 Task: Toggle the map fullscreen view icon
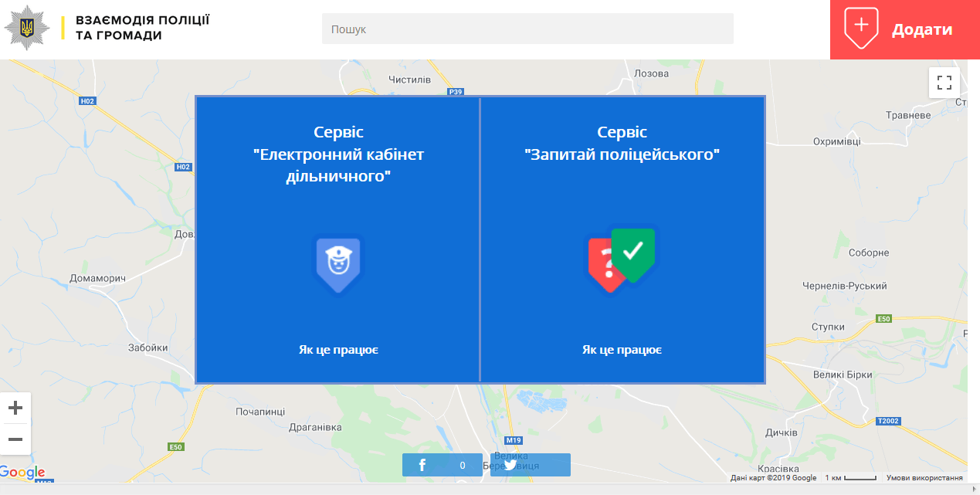(944, 83)
